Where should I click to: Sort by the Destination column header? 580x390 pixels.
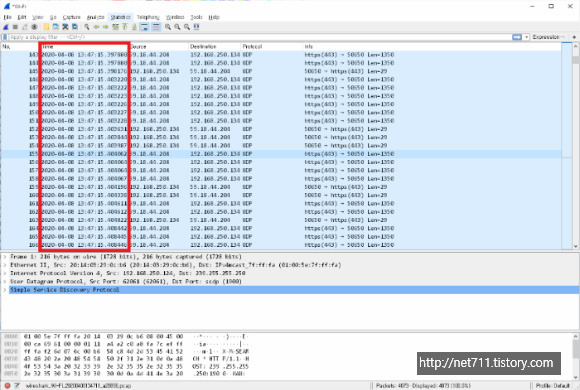(215, 47)
